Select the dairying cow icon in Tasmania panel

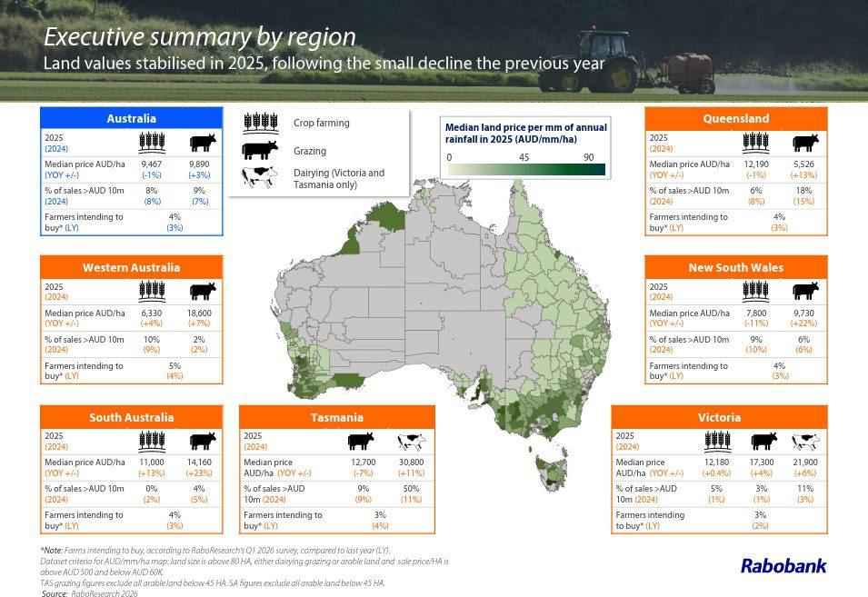(x=410, y=442)
